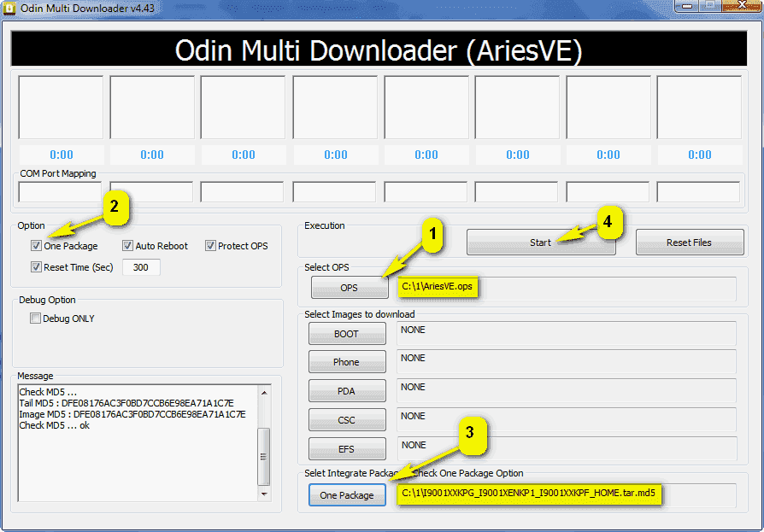Click the message log scroll down arrow
The height and width of the screenshot is (532, 764).
(263, 494)
